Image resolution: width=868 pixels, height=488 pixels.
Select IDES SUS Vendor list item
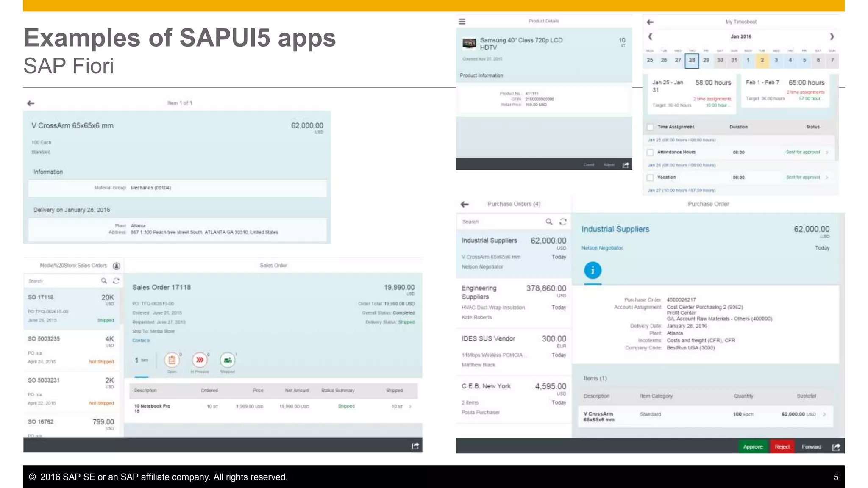click(514, 352)
